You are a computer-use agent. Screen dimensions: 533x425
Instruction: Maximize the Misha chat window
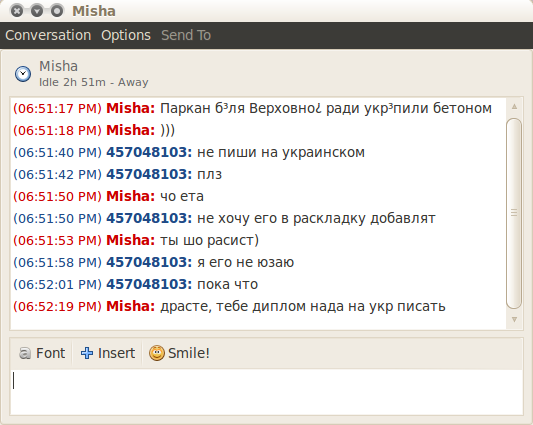pyautogui.click(x=57, y=11)
